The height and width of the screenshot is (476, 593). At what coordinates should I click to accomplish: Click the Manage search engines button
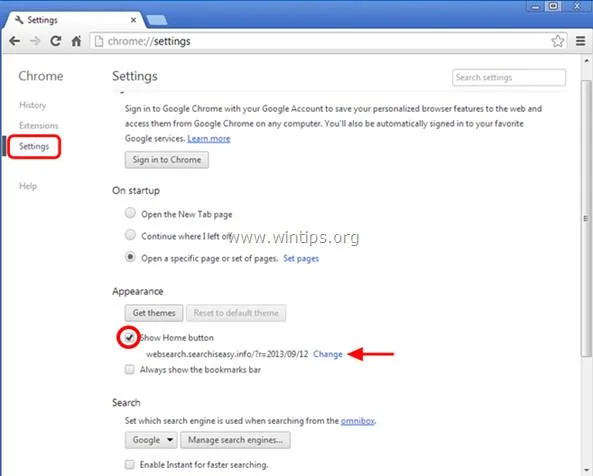click(235, 440)
